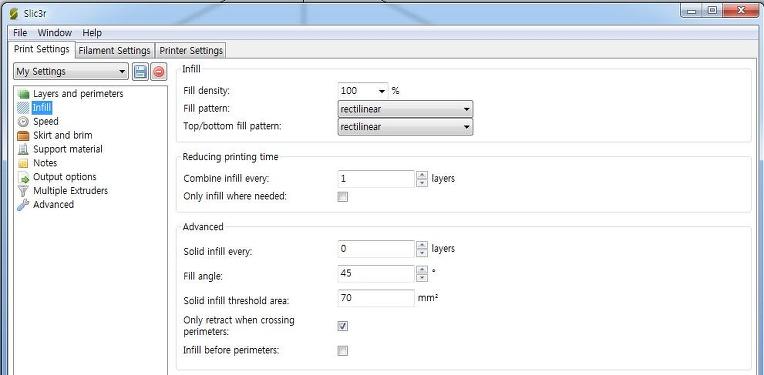Click the Notes yellow note icon
This screenshot has height=375, width=764.
click(23, 163)
